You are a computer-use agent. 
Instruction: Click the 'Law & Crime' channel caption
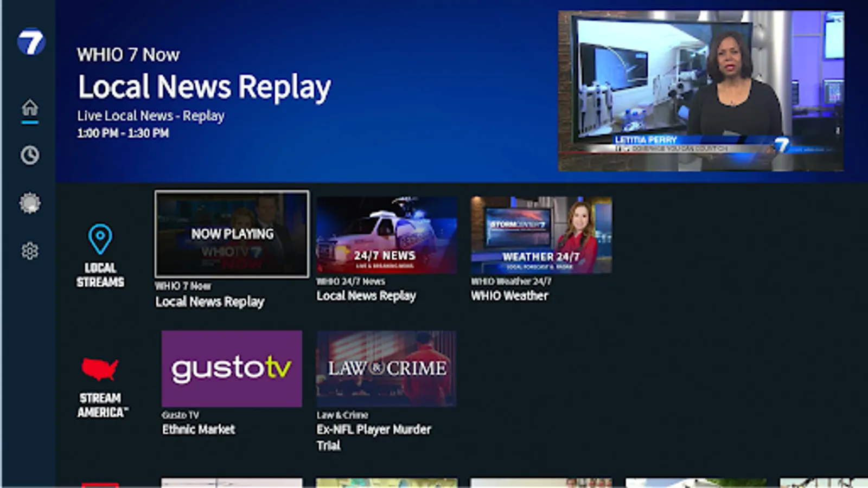tap(342, 415)
